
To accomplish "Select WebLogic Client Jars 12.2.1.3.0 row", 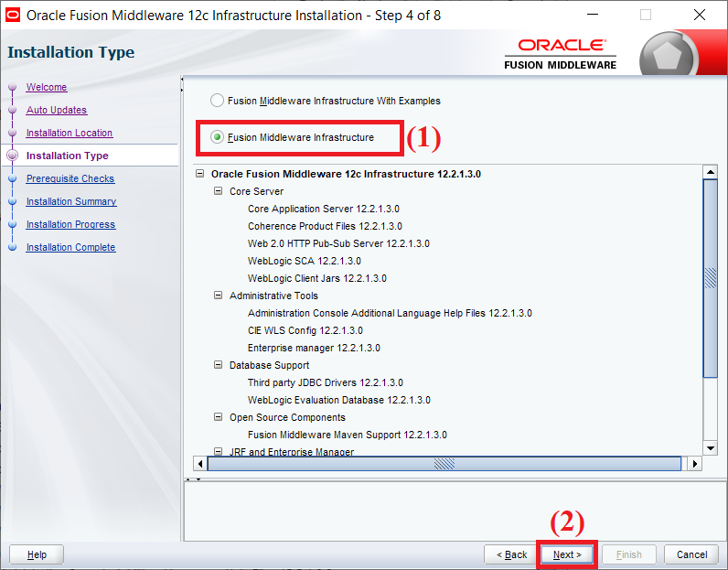I will point(316,278).
